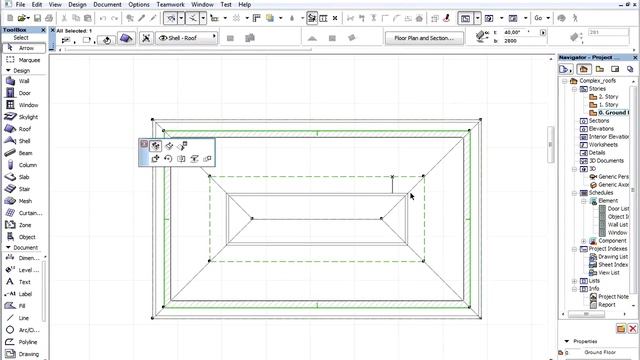The height and width of the screenshot is (360, 640).
Task: Select the Fill tool
Action: 23,306
